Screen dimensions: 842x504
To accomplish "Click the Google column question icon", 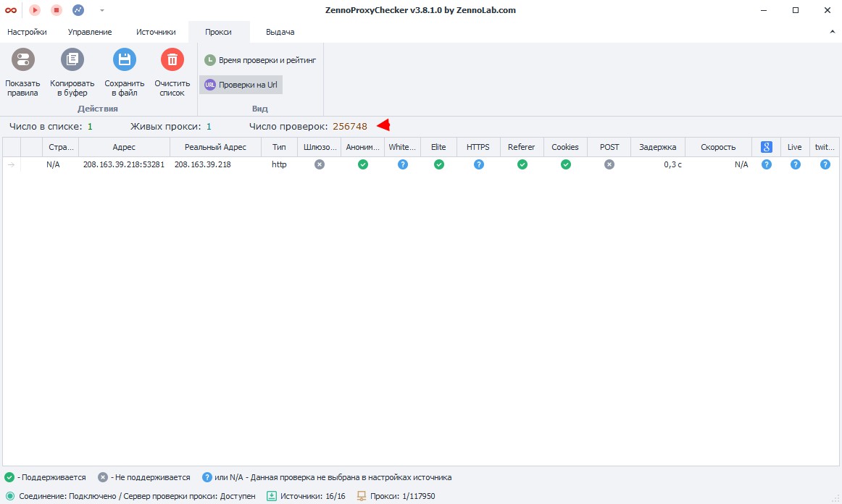I will [767, 165].
